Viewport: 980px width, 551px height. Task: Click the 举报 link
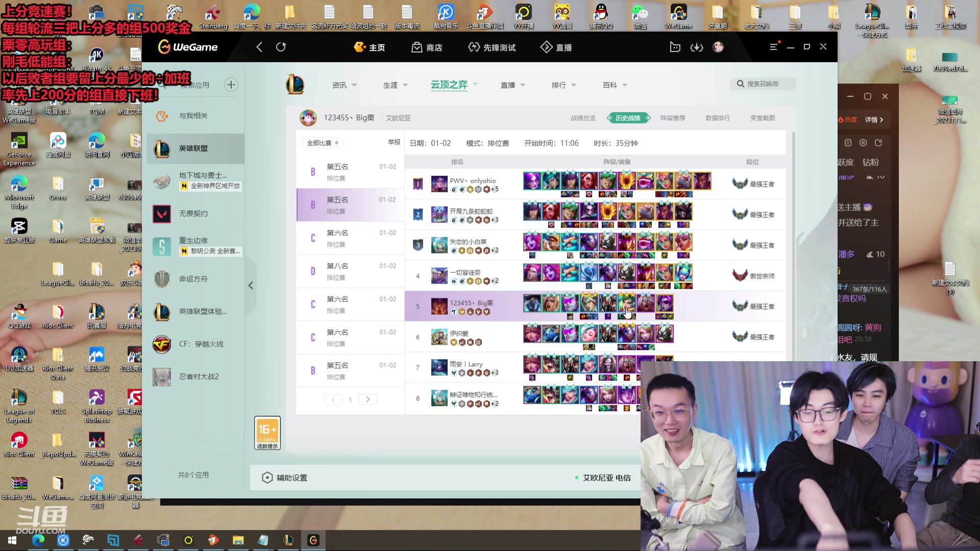394,142
